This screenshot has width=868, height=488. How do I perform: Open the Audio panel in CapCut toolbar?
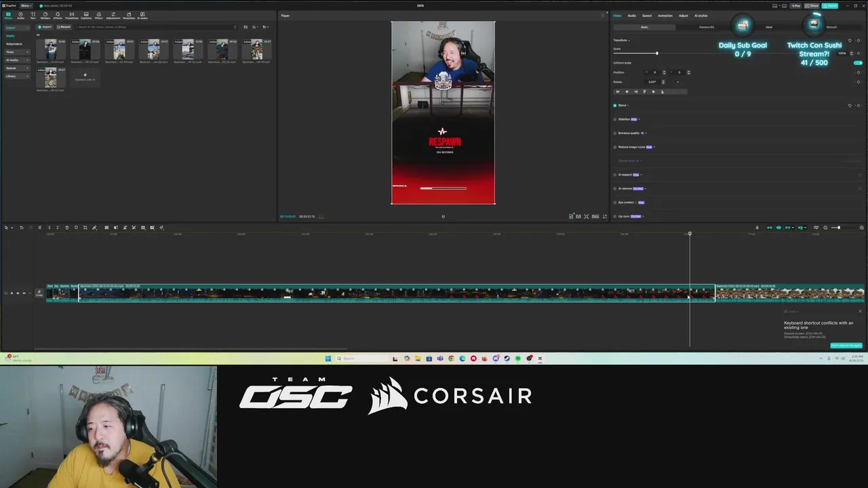pyautogui.click(x=20, y=16)
